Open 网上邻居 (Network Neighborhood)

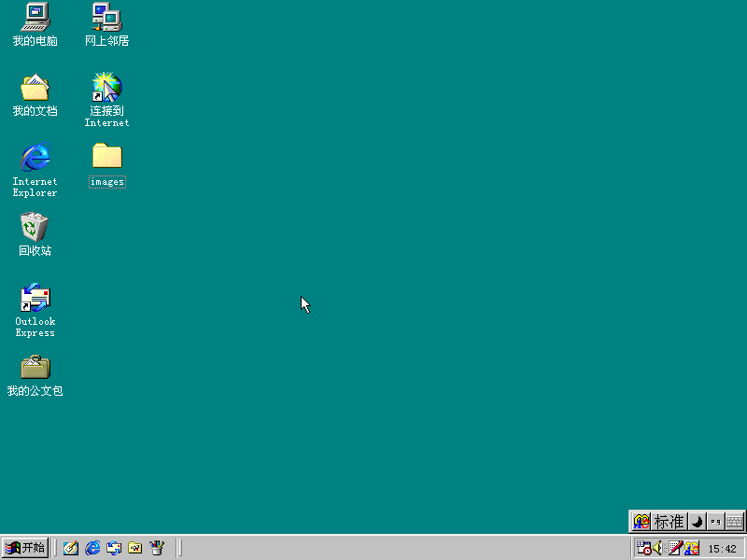pos(106,23)
